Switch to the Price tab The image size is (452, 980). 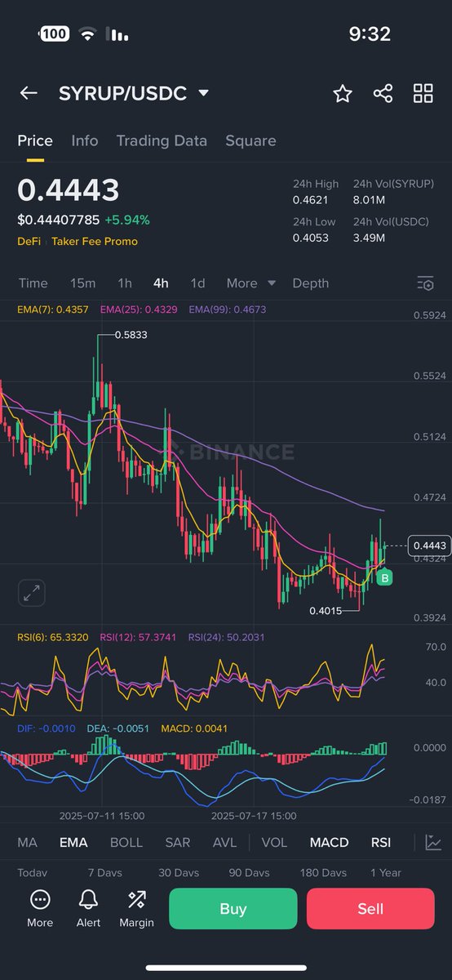35,140
